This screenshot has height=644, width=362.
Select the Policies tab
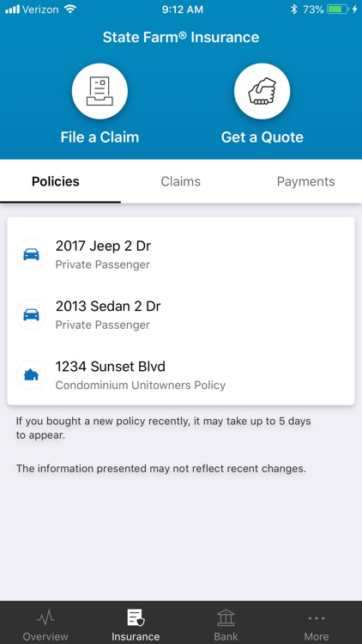pyautogui.click(x=56, y=181)
